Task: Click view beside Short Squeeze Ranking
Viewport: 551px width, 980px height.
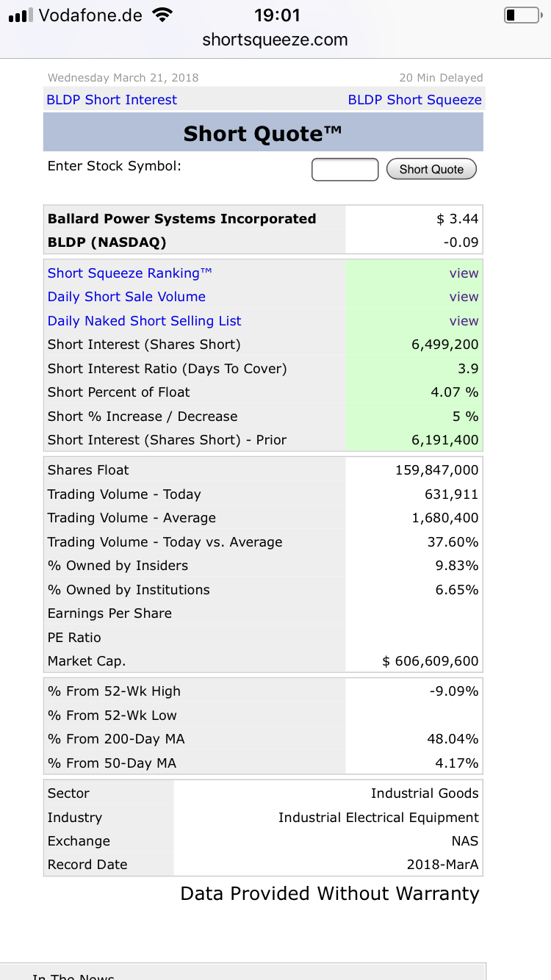Action: coord(464,273)
